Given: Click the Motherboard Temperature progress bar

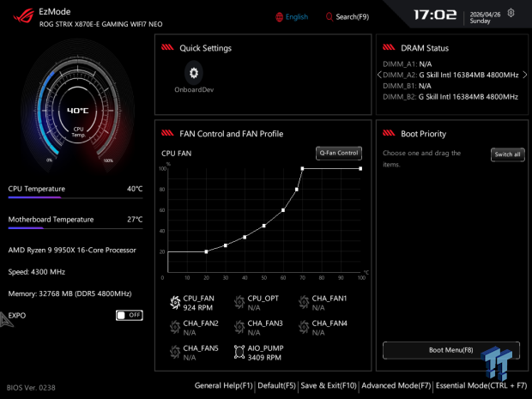Looking at the screenshot, I should click(76, 228).
